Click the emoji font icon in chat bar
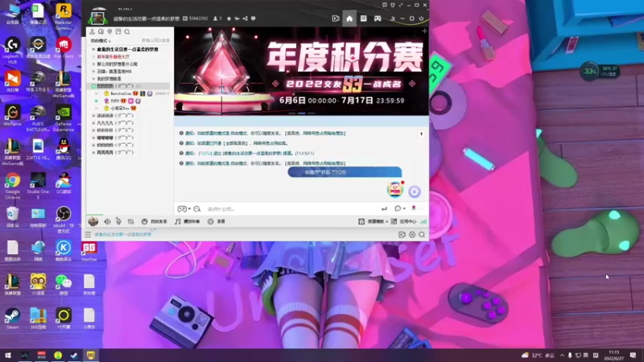Screen dimensions: 644x362 197,209
